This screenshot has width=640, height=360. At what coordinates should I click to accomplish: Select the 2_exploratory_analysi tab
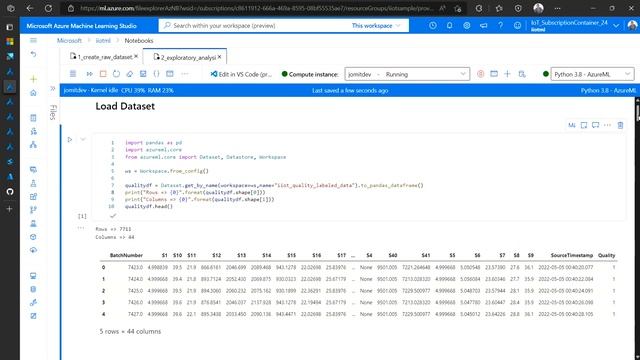pyautogui.click(x=185, y=57)
